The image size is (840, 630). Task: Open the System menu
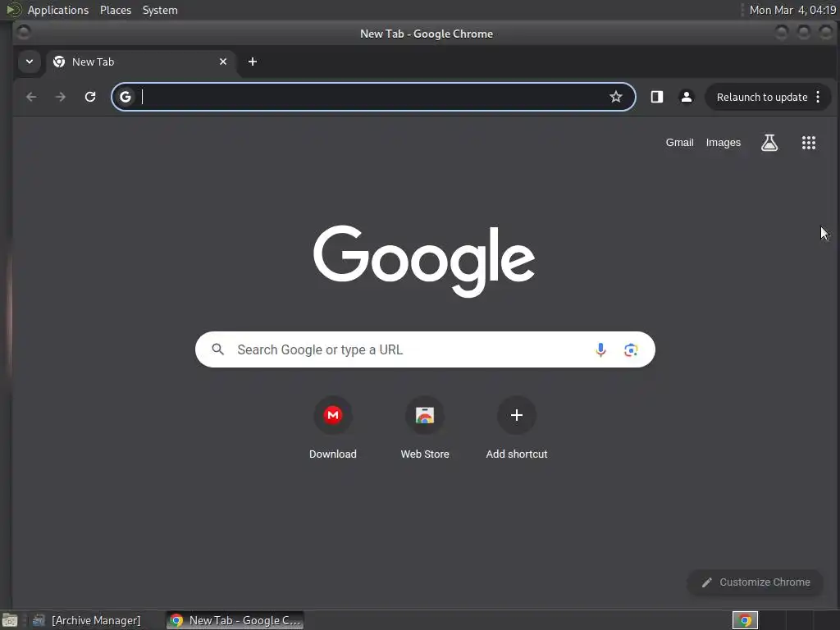[160, 10]
